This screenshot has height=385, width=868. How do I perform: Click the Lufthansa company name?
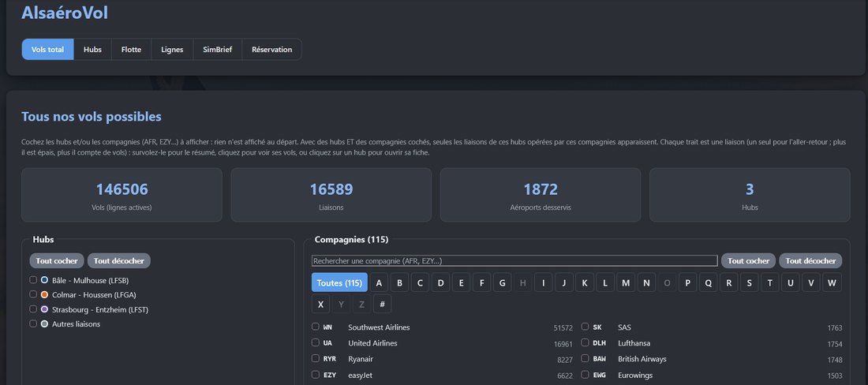[634, 343]
